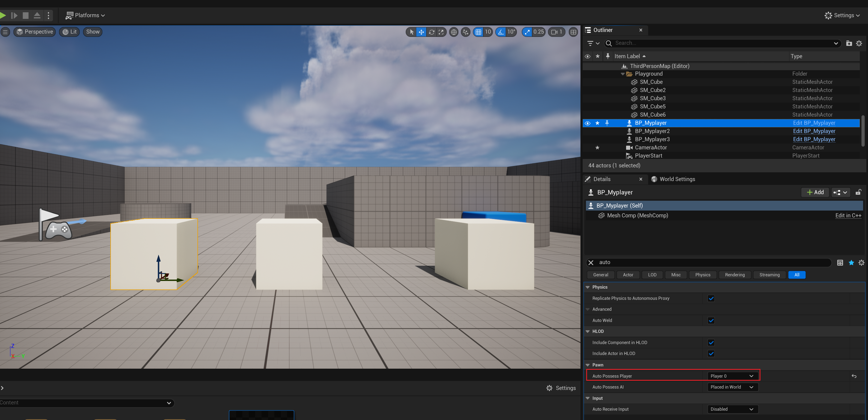
Task: Reset Auto Possess Player to default arrow
Action: [854, 376]
